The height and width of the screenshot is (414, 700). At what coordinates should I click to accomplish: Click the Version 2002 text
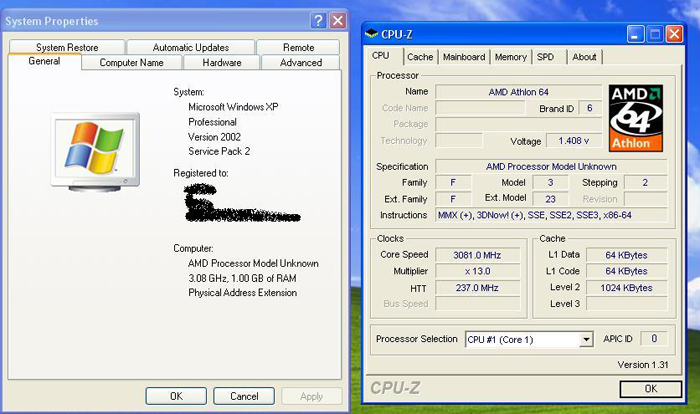point(214,137)
